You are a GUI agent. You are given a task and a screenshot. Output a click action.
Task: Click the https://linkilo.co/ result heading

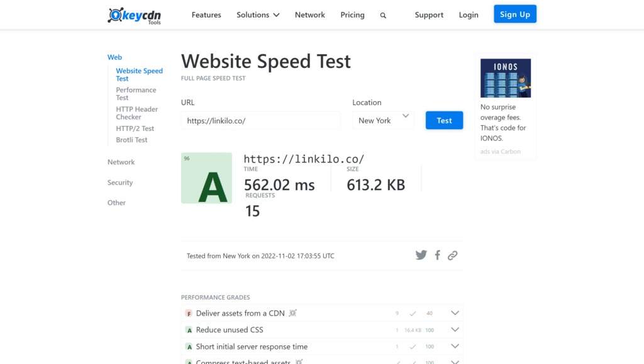pyautogui.click(x=304, y=159)
